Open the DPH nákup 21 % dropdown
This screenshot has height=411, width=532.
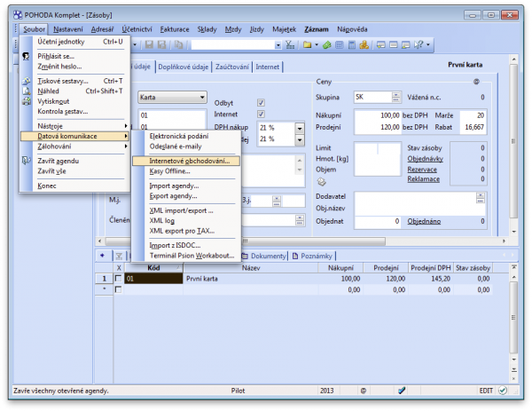click(300, 129)
